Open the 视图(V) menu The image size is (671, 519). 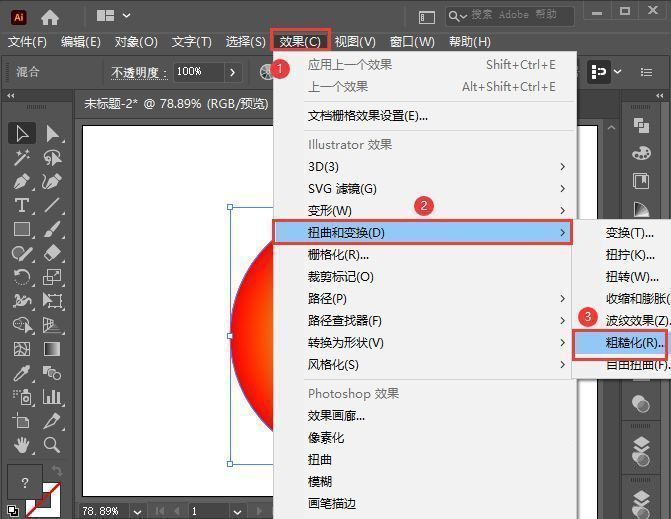(355, 42)
